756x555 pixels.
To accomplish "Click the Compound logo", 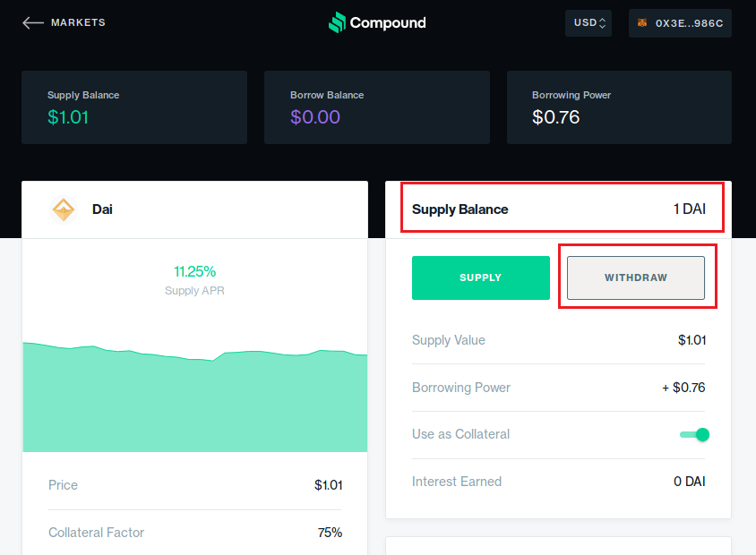I will (x=377, y=22).
